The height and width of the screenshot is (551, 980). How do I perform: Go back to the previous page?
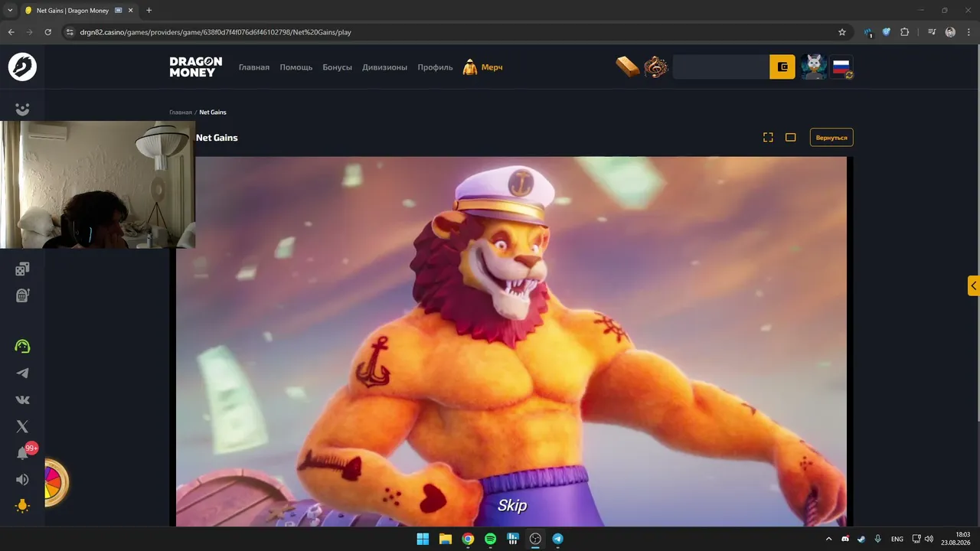[11, 32]
